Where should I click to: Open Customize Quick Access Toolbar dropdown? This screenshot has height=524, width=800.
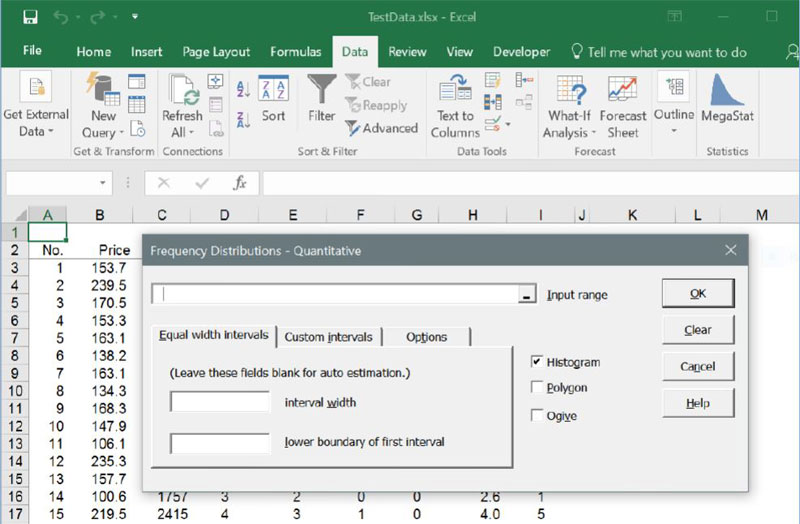[135, 16]
